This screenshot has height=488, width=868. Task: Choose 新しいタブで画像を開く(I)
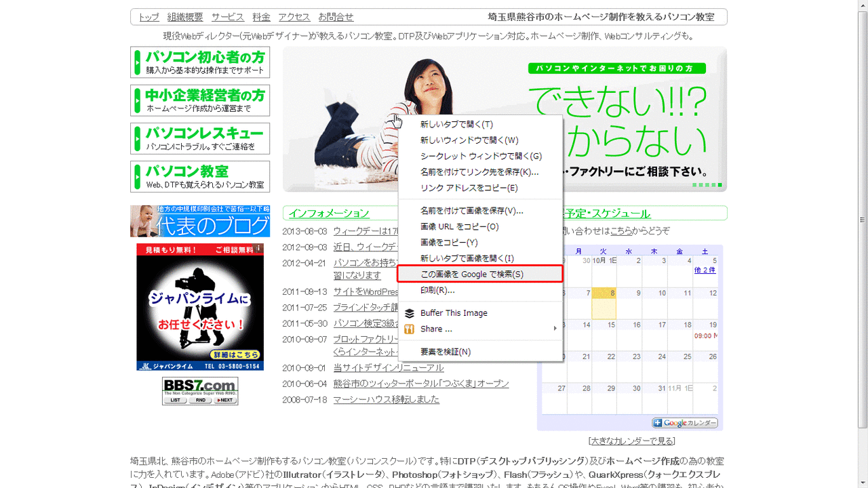[x=479, y=258]
